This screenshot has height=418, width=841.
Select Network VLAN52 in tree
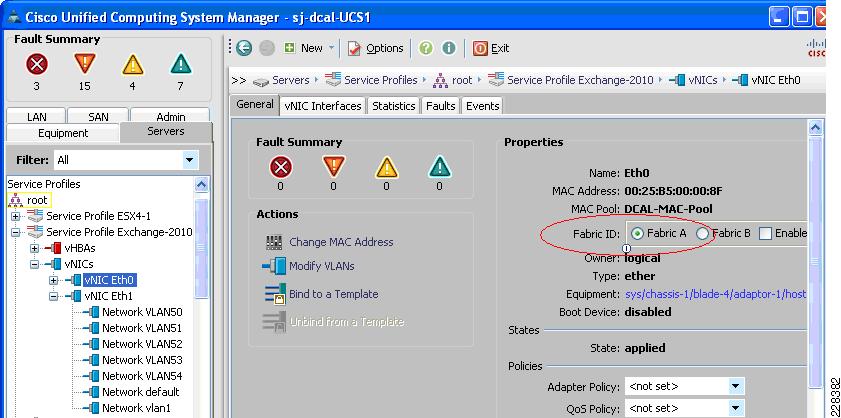[142, 344]
